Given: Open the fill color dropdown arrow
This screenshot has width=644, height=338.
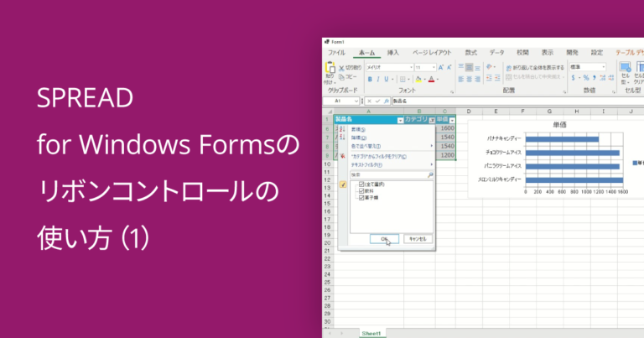Looking at the screenshot, I should tap(424, 80).
